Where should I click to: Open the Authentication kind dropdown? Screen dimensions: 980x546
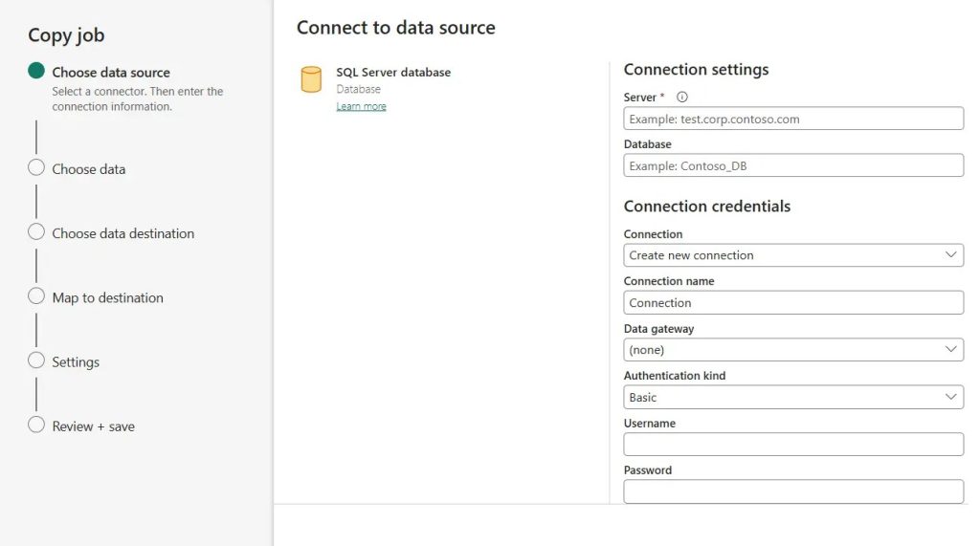click(793, 398)
